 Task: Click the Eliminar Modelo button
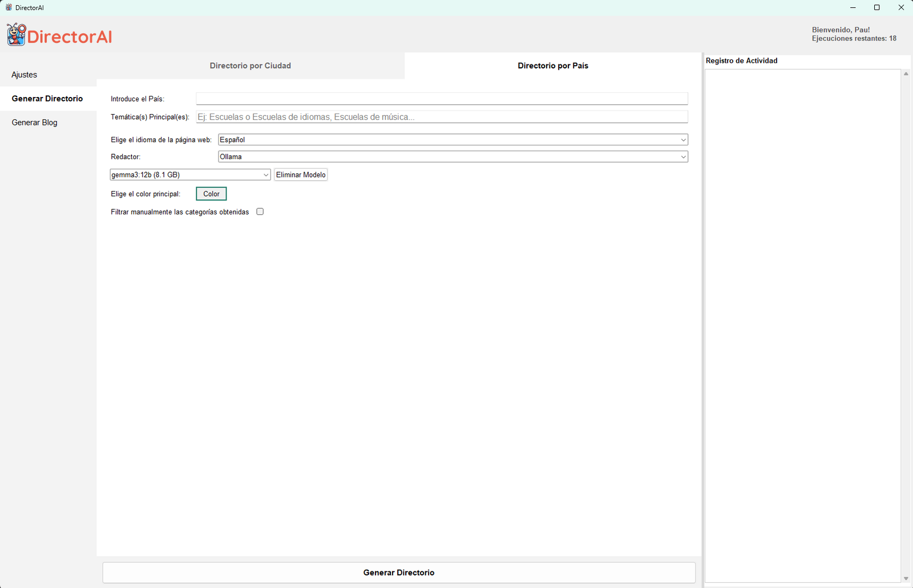(301, 175)
